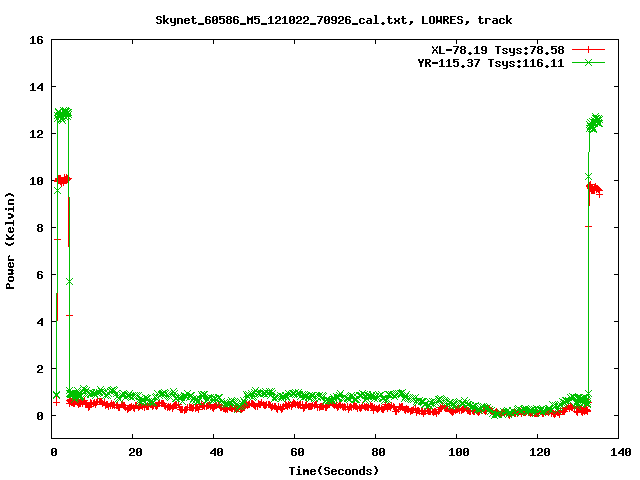Click the green legend line sample
The height and width of the screenshot is (480, 640).
[588, 62]
